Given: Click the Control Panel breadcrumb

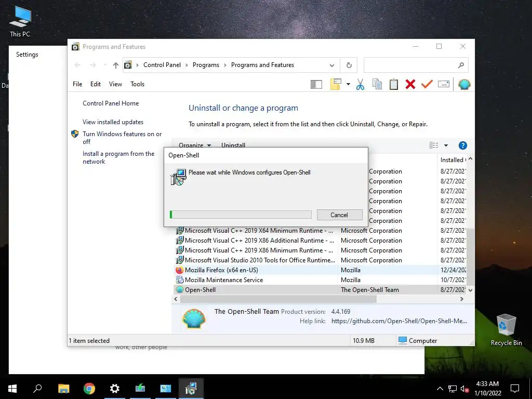Looking at the screenshot, I should pos(162,65).
